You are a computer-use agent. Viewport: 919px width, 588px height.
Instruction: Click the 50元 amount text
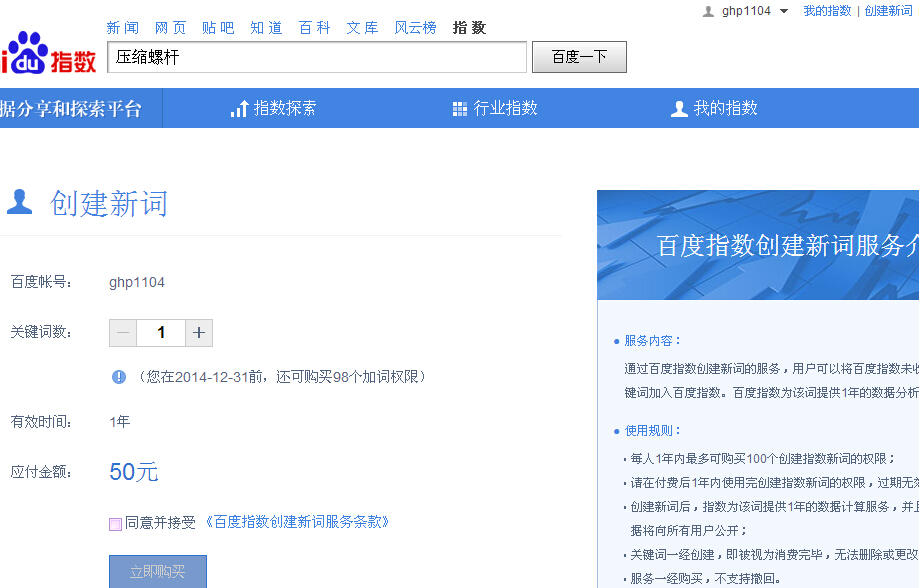134,472
